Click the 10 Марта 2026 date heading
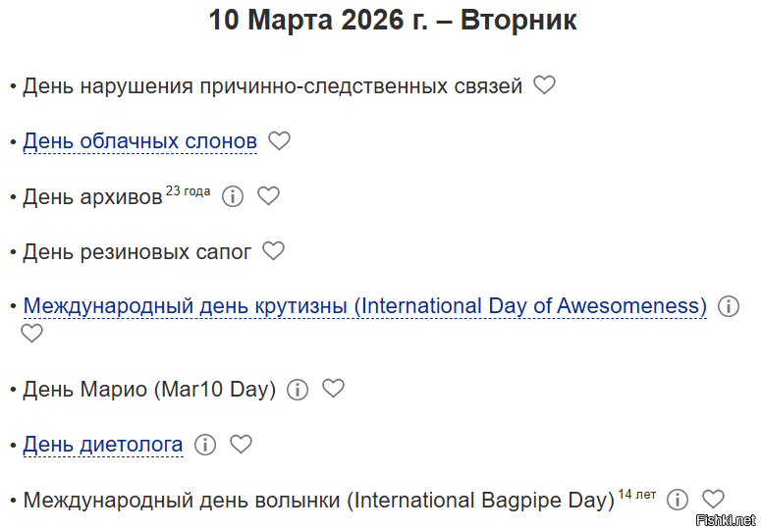The image size is (761, 532). pyautogui.click(x=393, y=21)
